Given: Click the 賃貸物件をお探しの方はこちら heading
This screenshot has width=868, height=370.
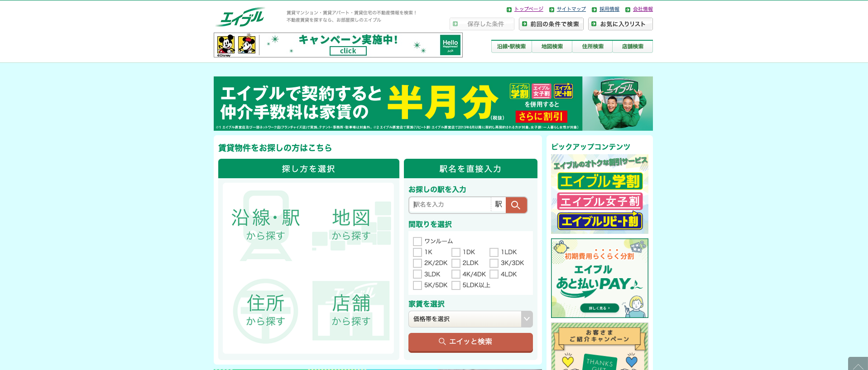Looking at the screenshot, I should tap(275, 148).
